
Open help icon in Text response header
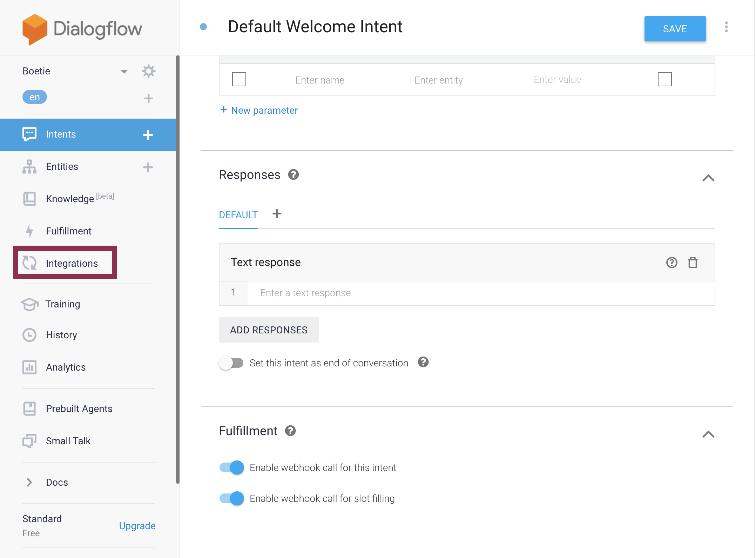click(x=671, y=263)
